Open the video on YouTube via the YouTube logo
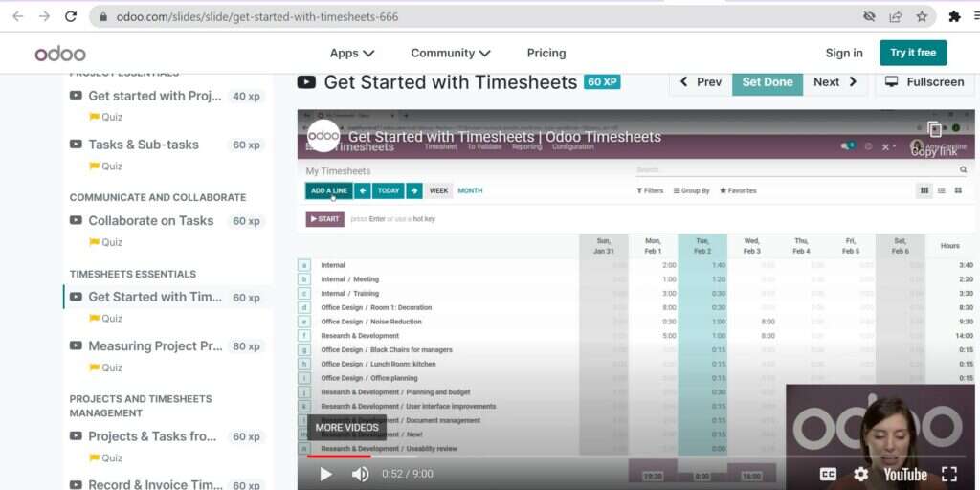The width and height of the screenshot is (980, 490). pyautogui.click(x=905, y=475)
